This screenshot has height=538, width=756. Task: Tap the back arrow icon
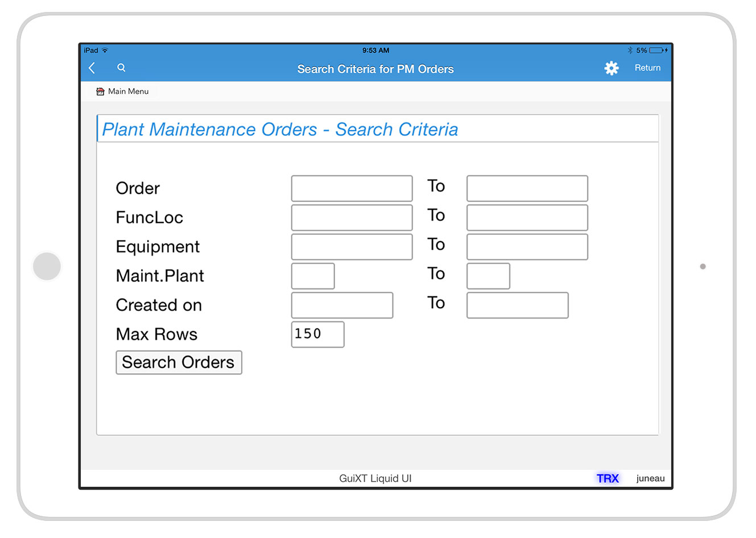[92, 68]
